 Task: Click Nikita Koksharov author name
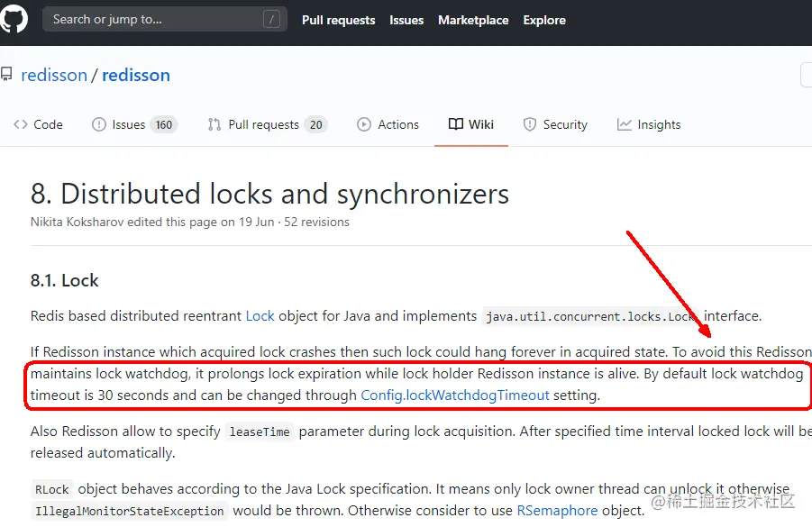(78, 223)
